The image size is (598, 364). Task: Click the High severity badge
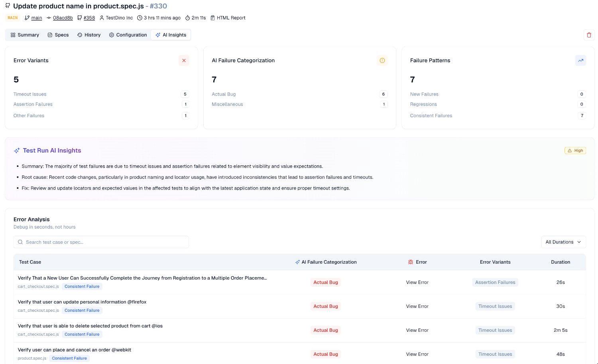pyautogui.click(x=575, y=151)
